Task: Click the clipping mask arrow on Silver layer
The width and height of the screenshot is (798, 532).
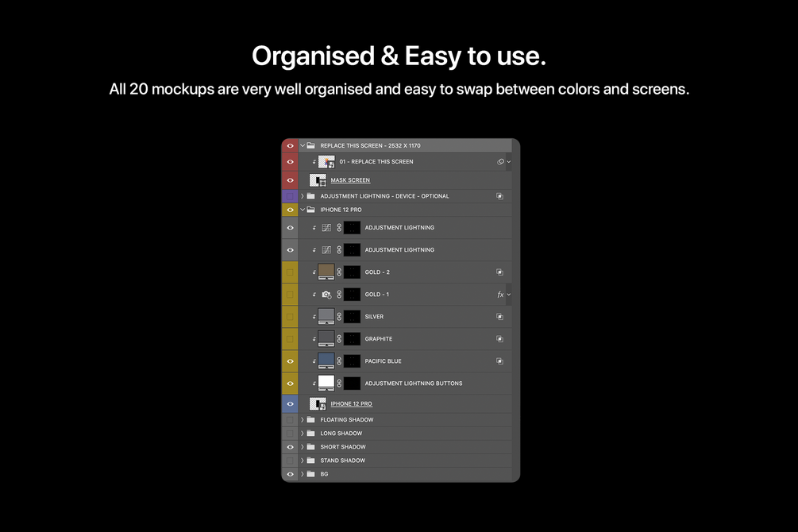Action: point(314,317)
